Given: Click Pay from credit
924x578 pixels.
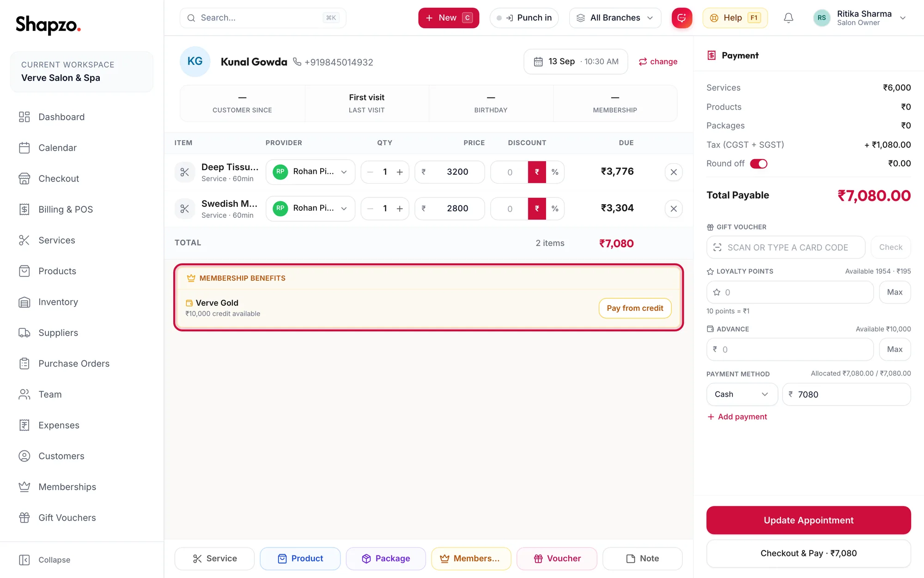Looking at the screenshot, I should (635, 308).
